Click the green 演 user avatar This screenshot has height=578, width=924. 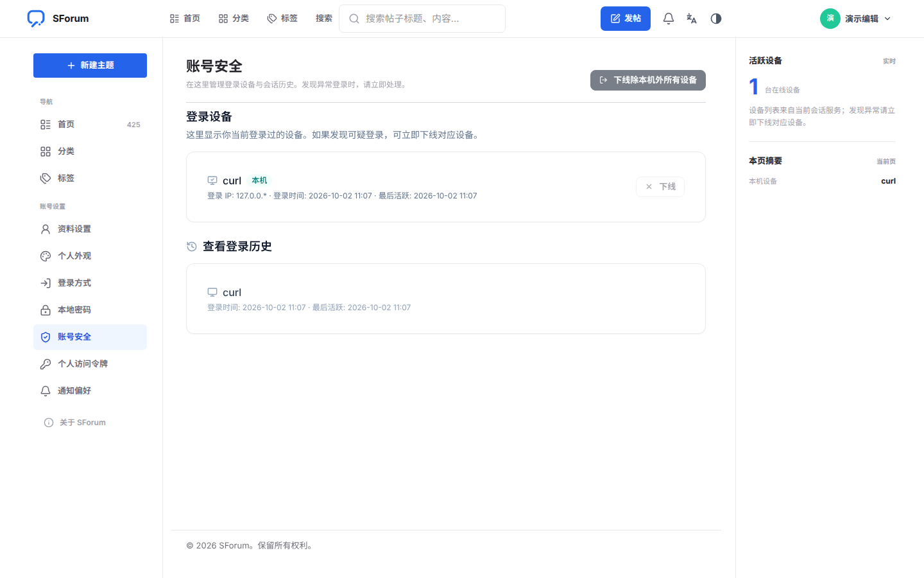click(830, 19)
